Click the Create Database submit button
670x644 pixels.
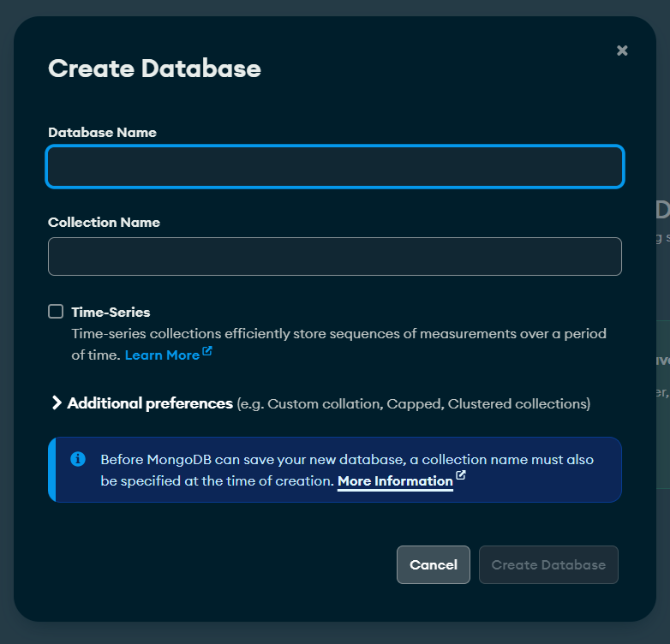(x=548, y=565)
